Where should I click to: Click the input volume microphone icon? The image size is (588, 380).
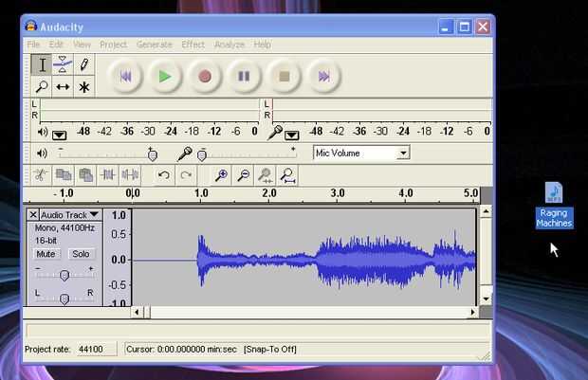185,153
